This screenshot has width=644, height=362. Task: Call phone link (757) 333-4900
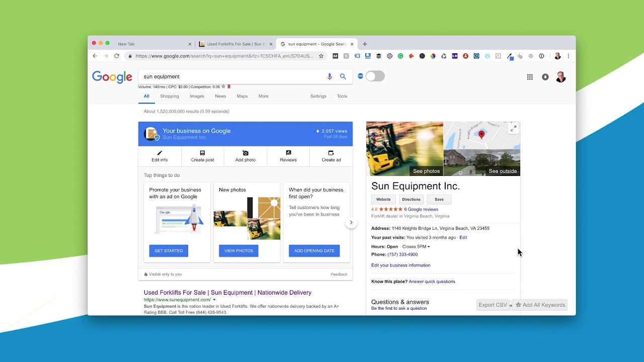click(x=403, y=254)
